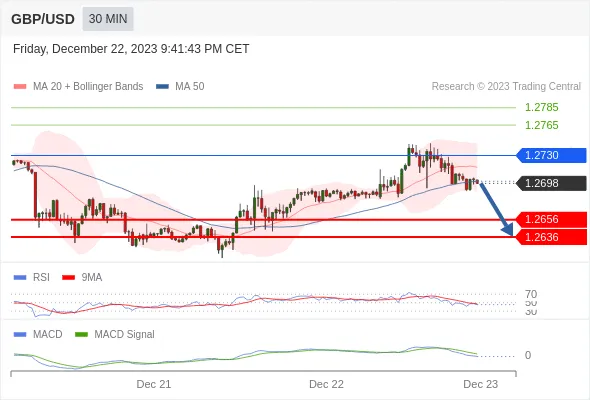The height and width of the screenshot is (400, 590).
Task: Click the black 1.2698 current price tag
Action: click(551, 183)
